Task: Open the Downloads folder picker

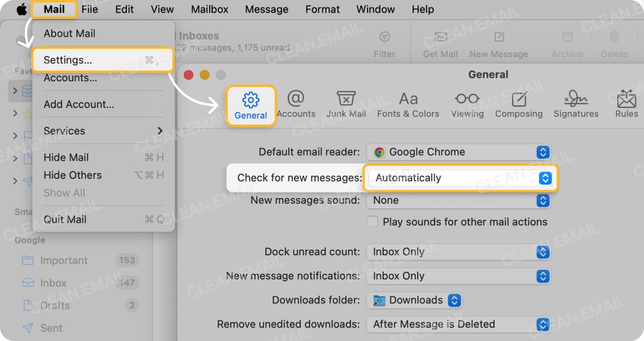Action: point(414,300)
